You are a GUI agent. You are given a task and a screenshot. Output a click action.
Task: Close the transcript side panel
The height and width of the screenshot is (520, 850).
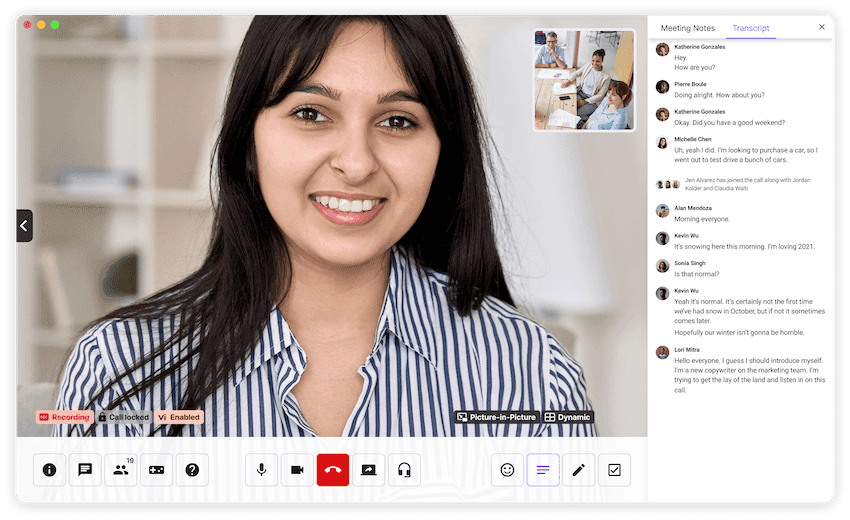pos(822,27)
